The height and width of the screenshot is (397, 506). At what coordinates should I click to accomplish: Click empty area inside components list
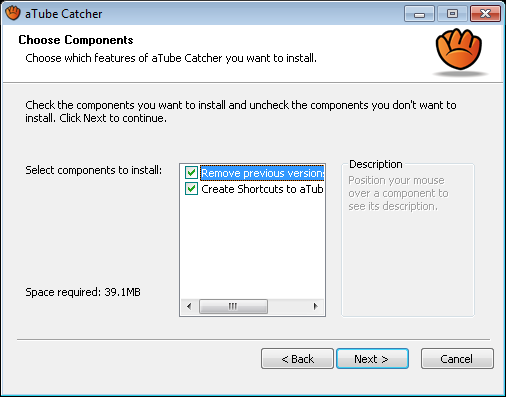click(x=252, y=247)
